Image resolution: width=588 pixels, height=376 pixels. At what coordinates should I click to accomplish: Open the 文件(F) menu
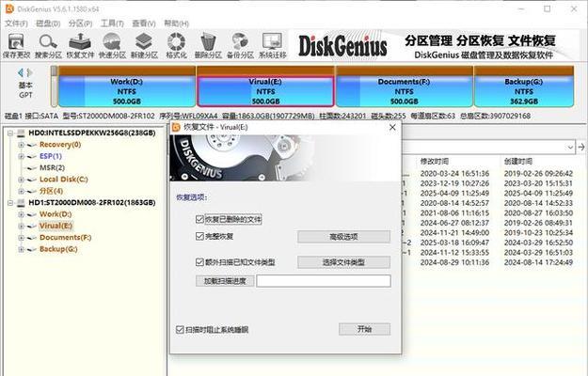tap(16, 23)
